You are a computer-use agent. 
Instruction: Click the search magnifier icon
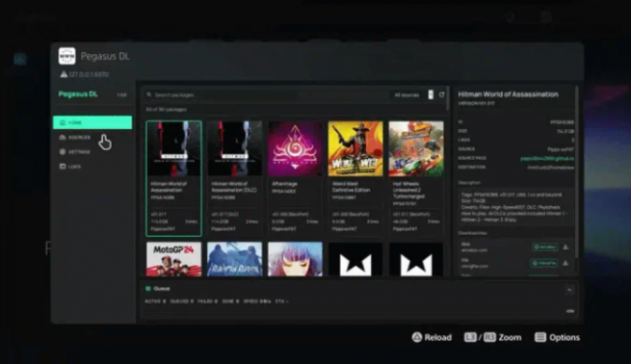[149, 95]
